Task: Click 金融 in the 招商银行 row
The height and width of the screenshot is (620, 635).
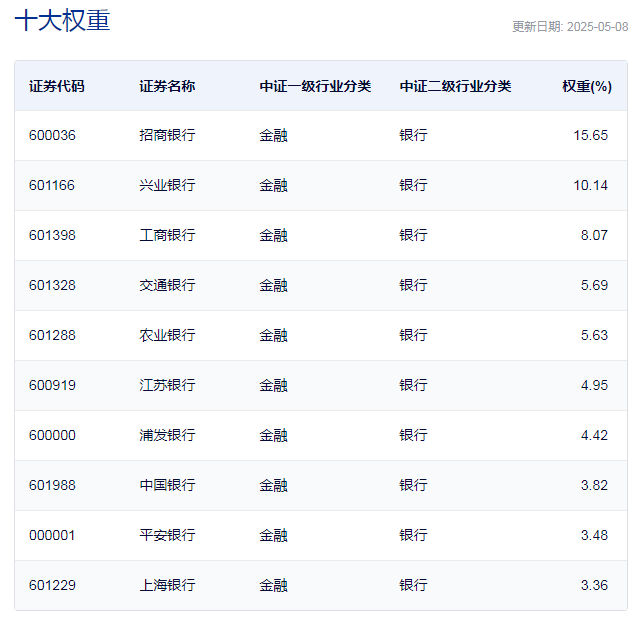Action: (x=273, y=135)
